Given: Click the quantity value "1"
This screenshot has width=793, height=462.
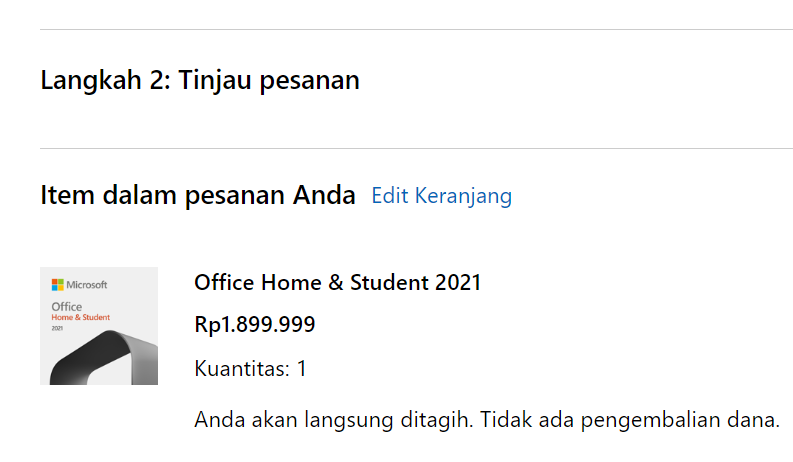Looking at the screenshot, I should [x=301, y=369].
